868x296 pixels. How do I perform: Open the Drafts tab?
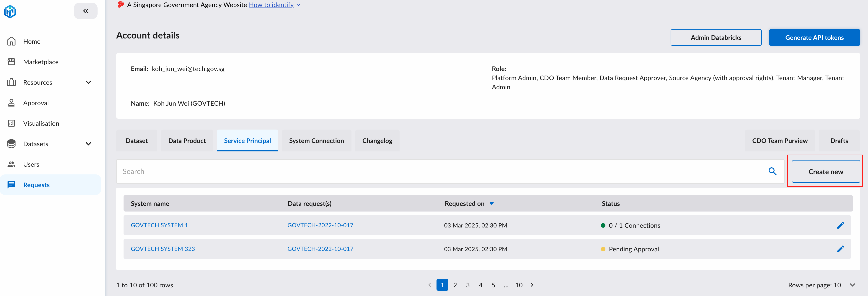[x=839, y=141]
